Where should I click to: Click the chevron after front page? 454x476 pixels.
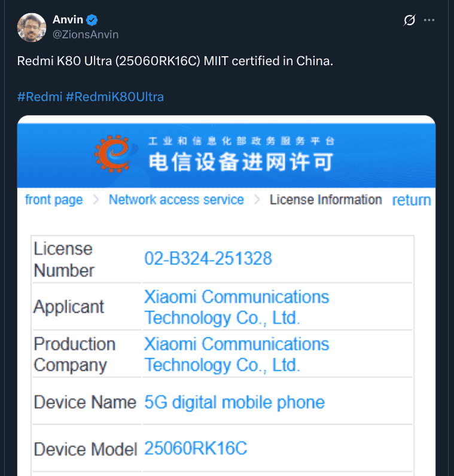click(96, 200)
